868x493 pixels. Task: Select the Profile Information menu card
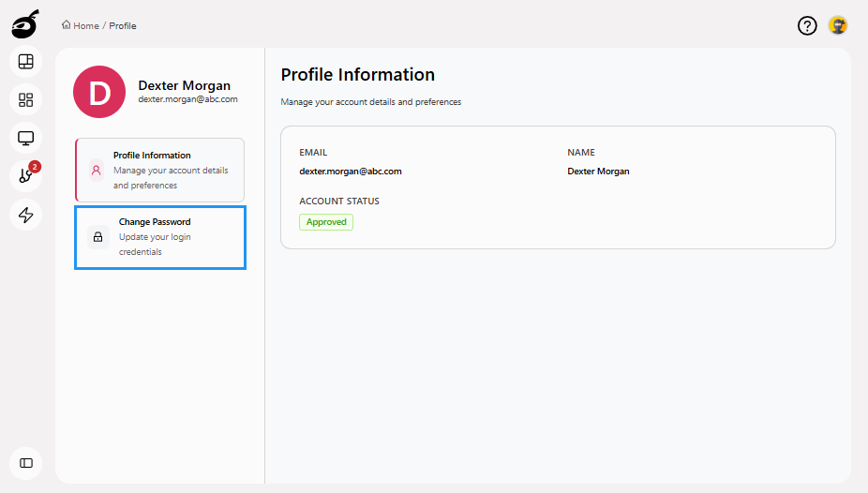point(160,170)
